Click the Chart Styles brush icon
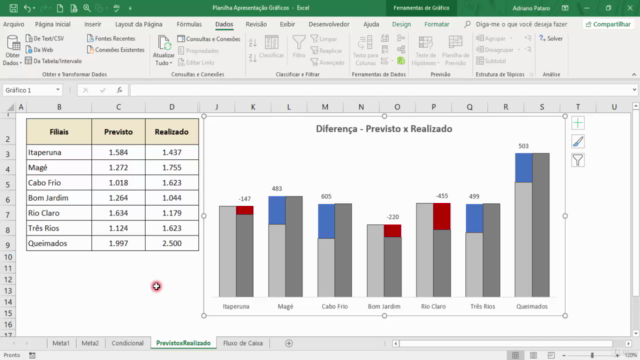 pos(578,142)
